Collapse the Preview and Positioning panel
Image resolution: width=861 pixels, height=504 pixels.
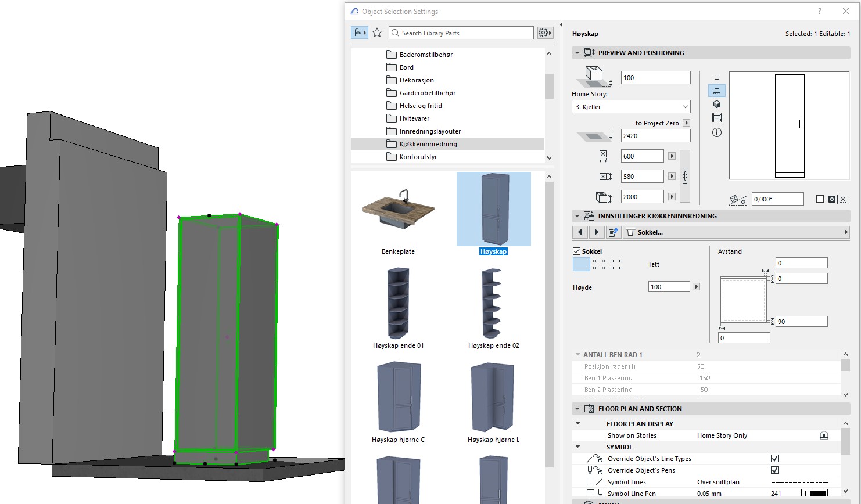577,53
